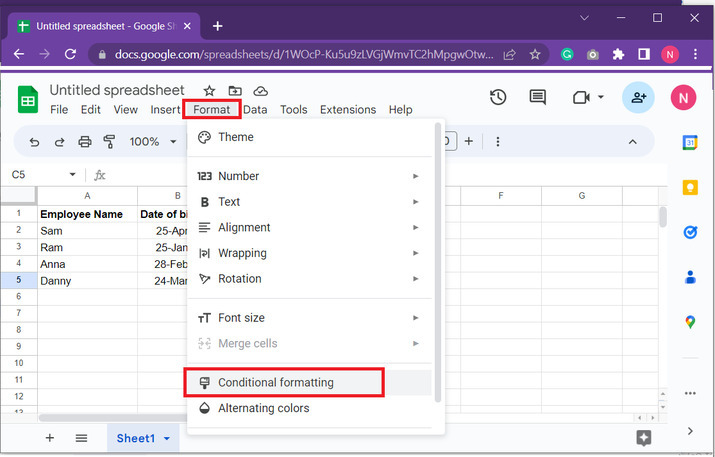Open the Meet camera dropdown arrow
Image resolution: width=715 pixels, height=457 pixels.
pos(601,97)
